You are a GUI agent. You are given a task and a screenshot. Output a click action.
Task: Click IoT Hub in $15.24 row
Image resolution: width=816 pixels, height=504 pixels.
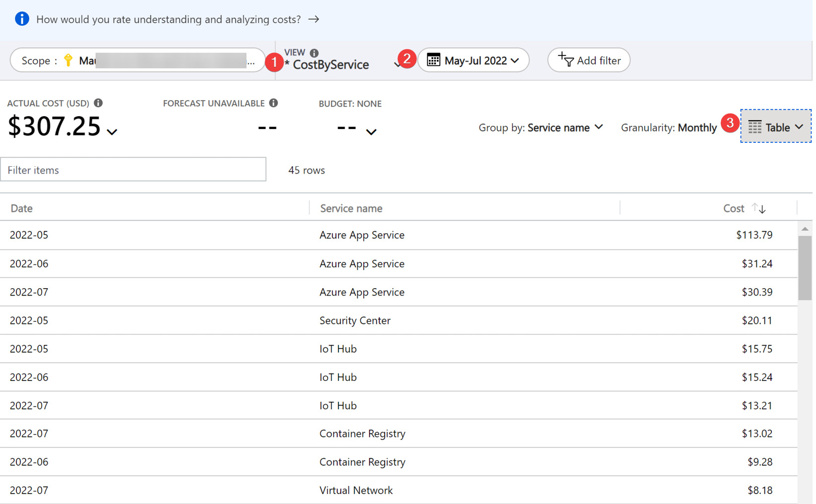point(338,377)
